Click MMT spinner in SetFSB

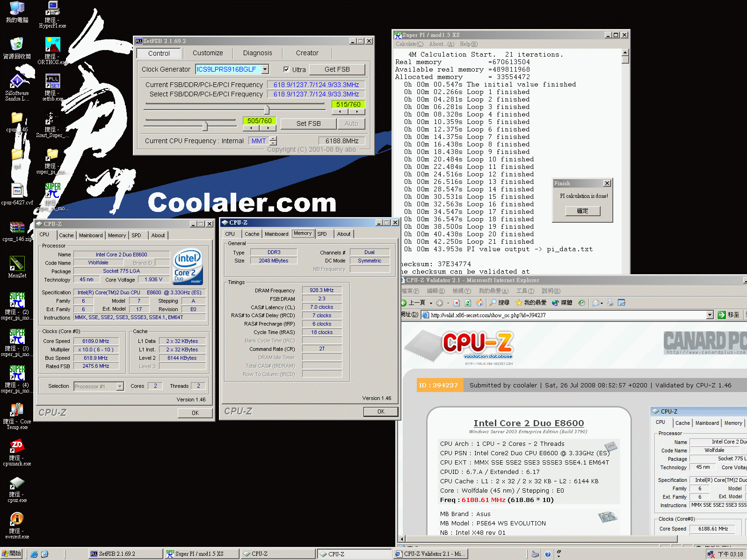click(x=273, y=141)
